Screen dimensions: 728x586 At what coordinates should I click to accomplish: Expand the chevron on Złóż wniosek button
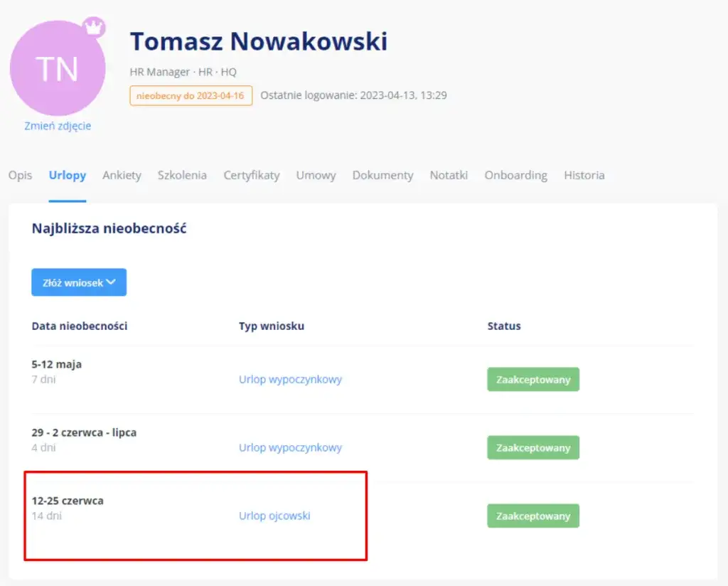click(x=110, y=282)
